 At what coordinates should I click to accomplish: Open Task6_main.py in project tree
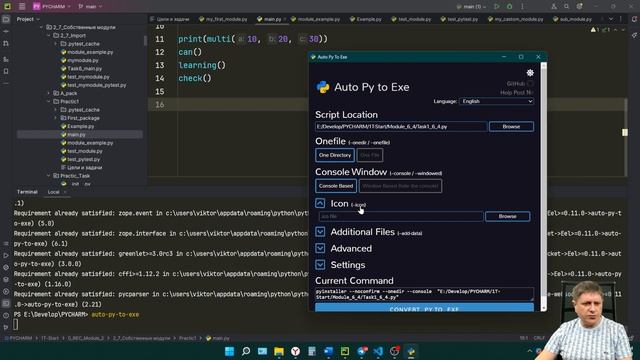click(82, 69)
